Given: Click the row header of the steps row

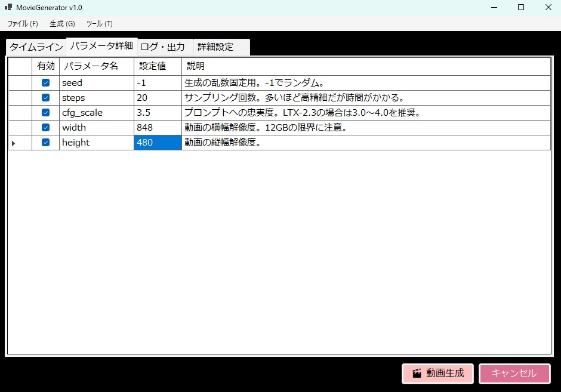Looking at the screenshot, I should coord(20,98).
